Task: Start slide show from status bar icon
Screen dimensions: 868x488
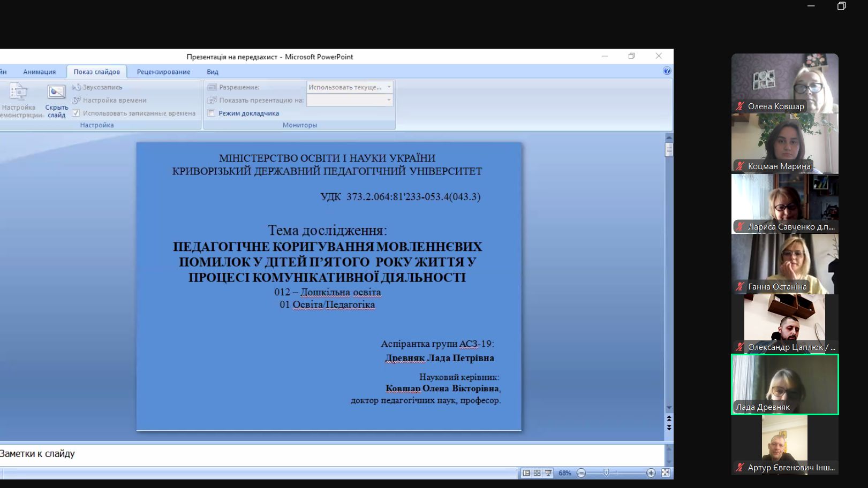Action: point(548,473)
